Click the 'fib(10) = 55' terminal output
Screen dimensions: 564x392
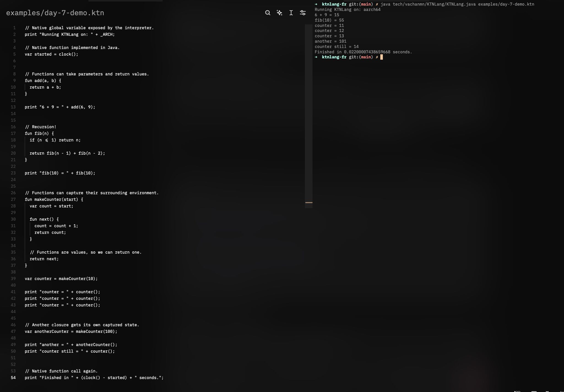329,20
